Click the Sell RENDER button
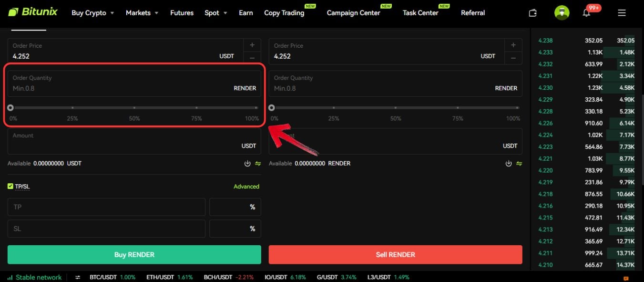Image resolution: width=644 pixels, height=282 pixels. coord(396,254)
